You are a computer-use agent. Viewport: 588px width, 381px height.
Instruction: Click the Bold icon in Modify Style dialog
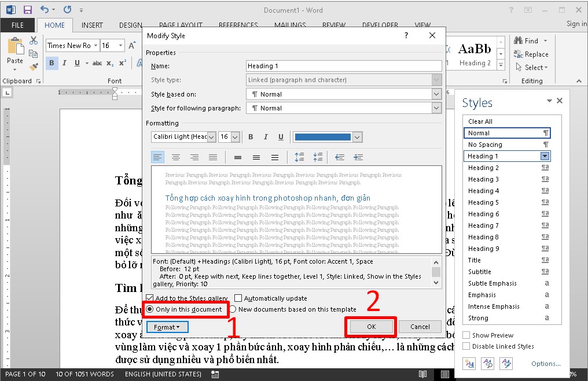[251, 137]
